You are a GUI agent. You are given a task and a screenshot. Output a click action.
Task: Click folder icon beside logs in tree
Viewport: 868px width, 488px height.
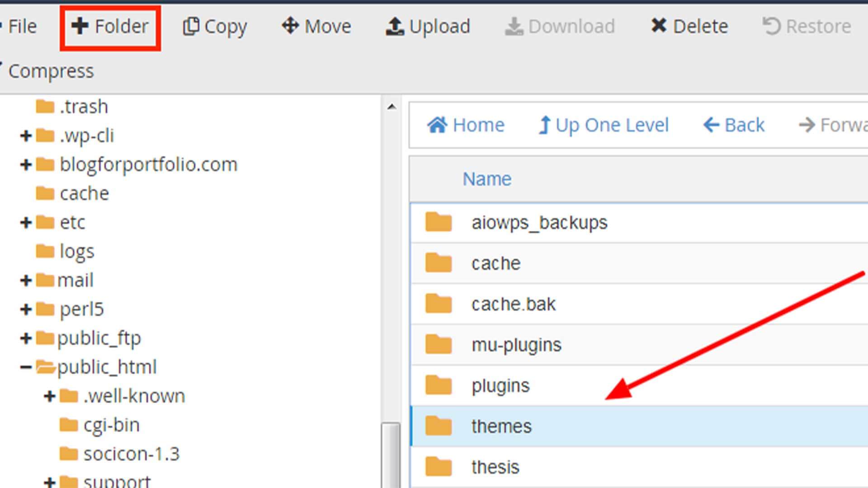pos(45,251)
